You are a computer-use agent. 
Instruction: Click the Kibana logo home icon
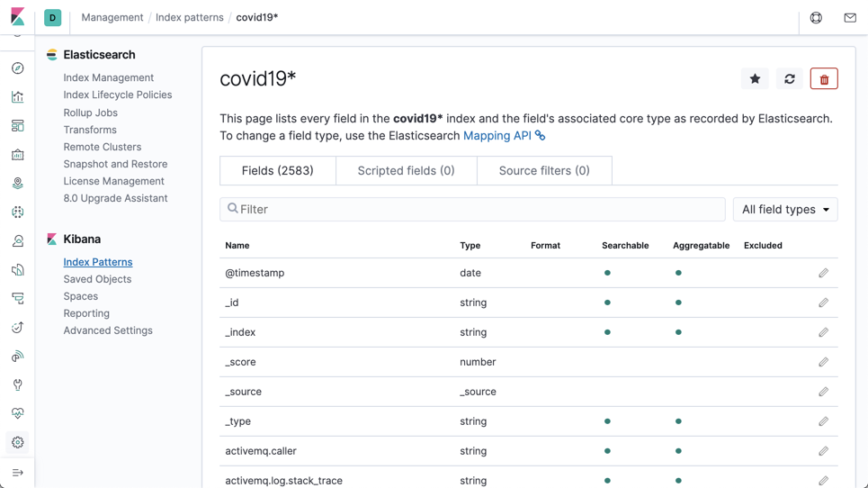click(x=17, y=16)
